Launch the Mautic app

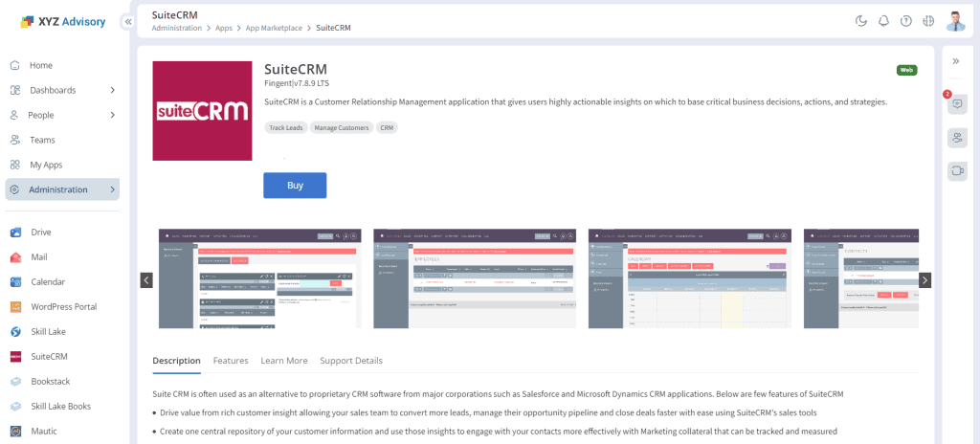click(x=44, y=432)
